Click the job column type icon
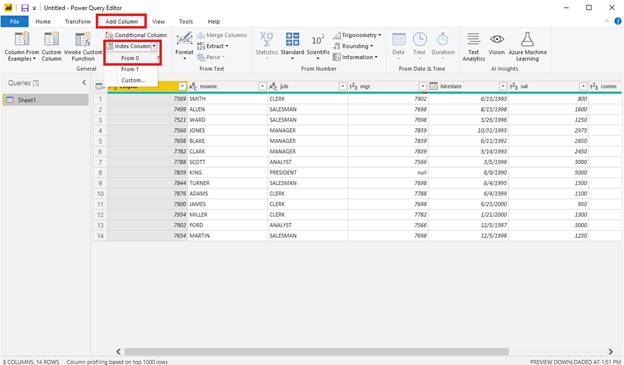The height and width of the screenshot is (365, 624). (x=273, y=86)
